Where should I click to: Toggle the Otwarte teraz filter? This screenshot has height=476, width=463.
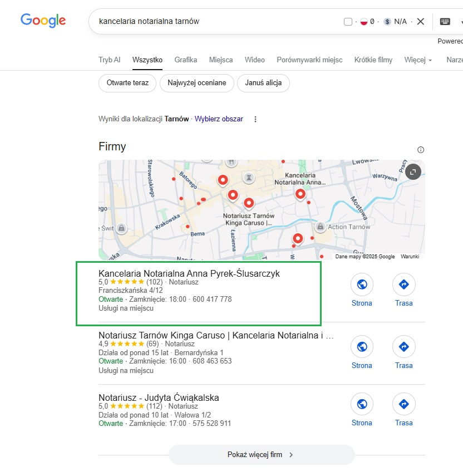[127, 83]
